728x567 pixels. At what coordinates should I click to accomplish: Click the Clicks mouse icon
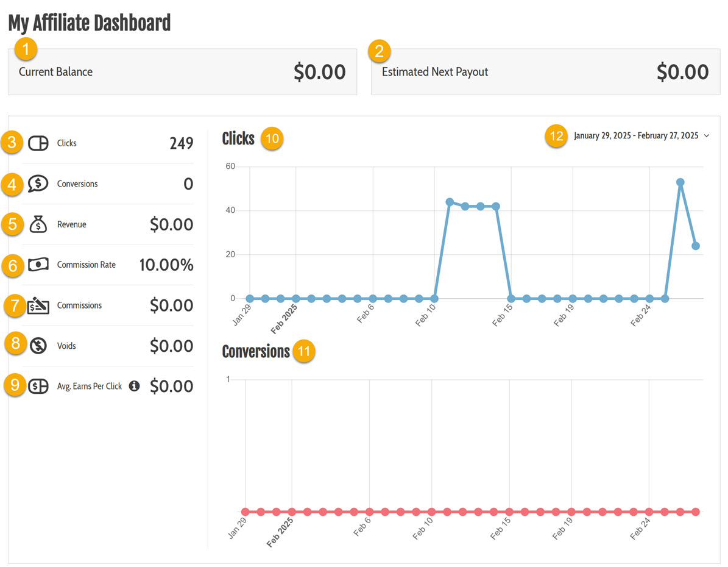click(38, 143)
